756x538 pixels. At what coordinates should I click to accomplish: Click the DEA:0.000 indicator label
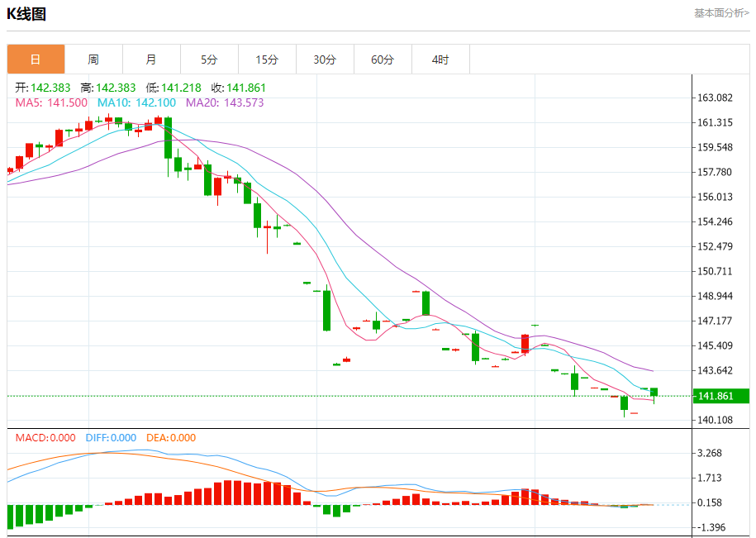(x=171, y=438)
